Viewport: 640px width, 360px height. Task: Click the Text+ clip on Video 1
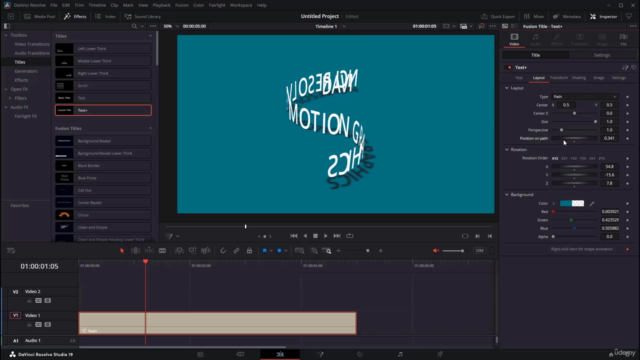218,323
